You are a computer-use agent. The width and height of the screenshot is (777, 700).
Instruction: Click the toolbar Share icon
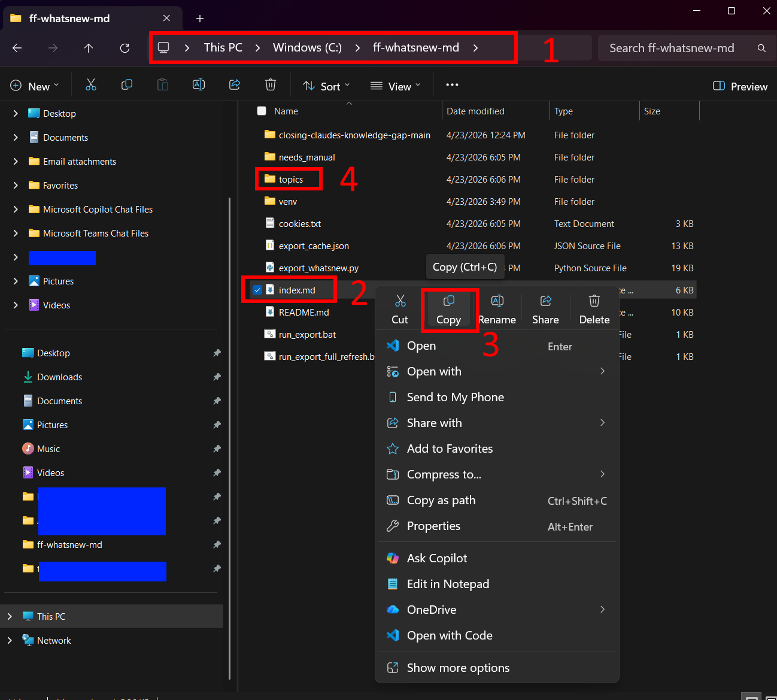(x=235, y=86)
